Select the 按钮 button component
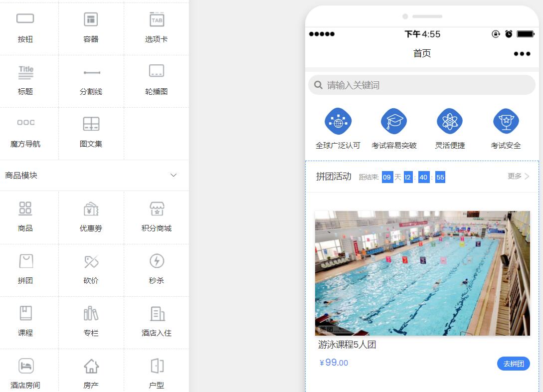 point(25,28)
